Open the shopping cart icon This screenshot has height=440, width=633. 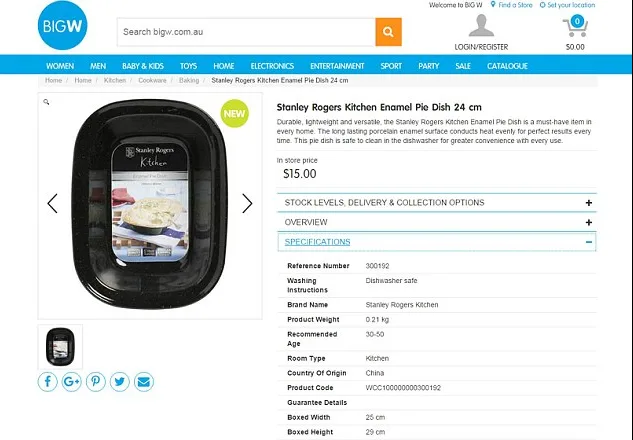575,26
